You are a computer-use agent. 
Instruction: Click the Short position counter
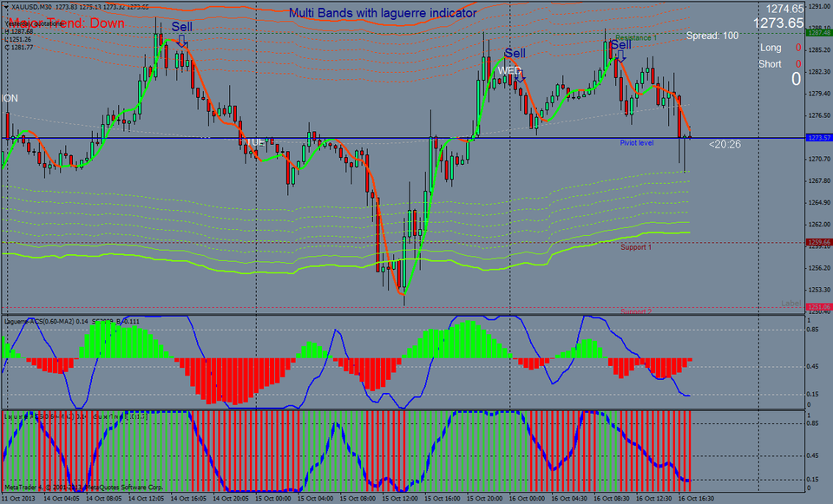pyautogui.click(x=780, y=63)
